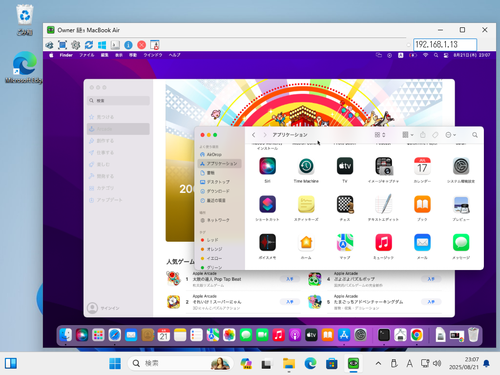Open the Voice Memos app icon
The width and height of the screenshot is (500, 375).
pyautogui.click(x=267, y=242)
